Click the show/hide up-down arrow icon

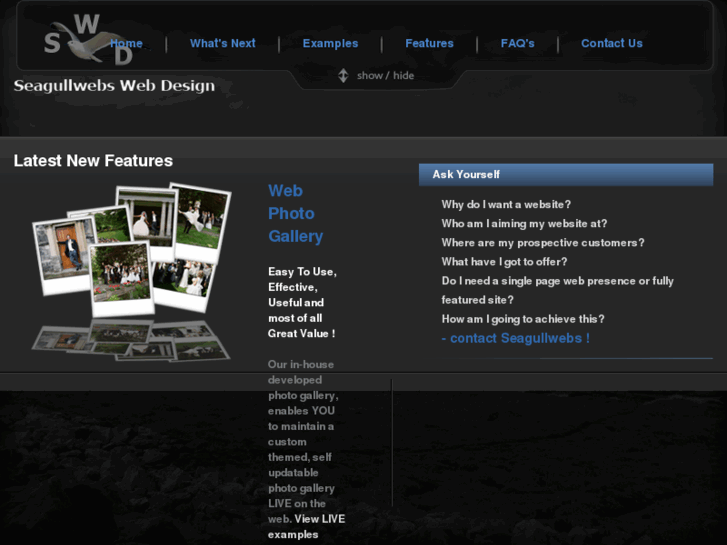pyautogui.click(x=343, y=76)
